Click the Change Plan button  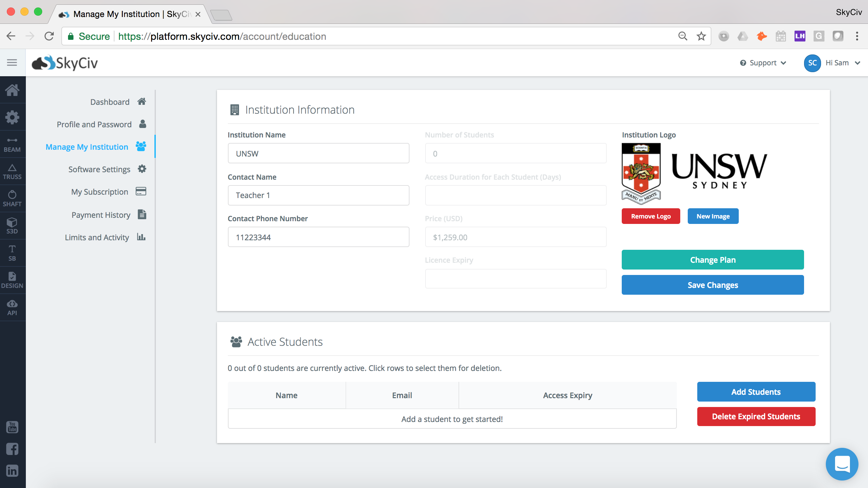pyautogui.click(x=713, y=260)
